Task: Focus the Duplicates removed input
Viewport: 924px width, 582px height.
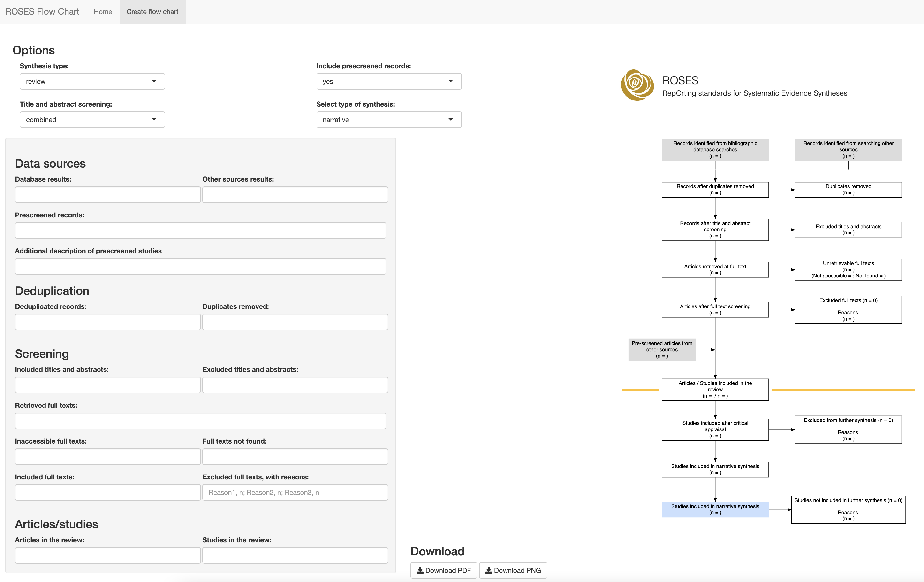Action: (x=295, y=322)
